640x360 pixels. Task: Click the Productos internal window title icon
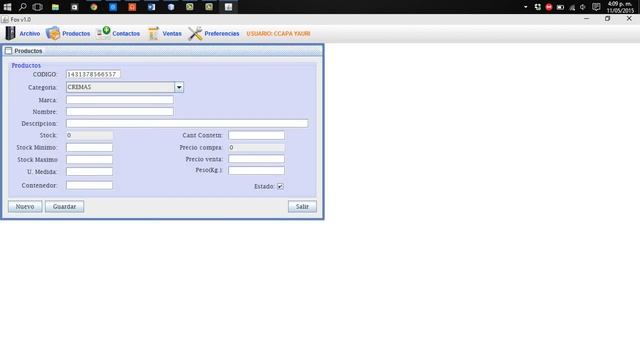[9, 51]
